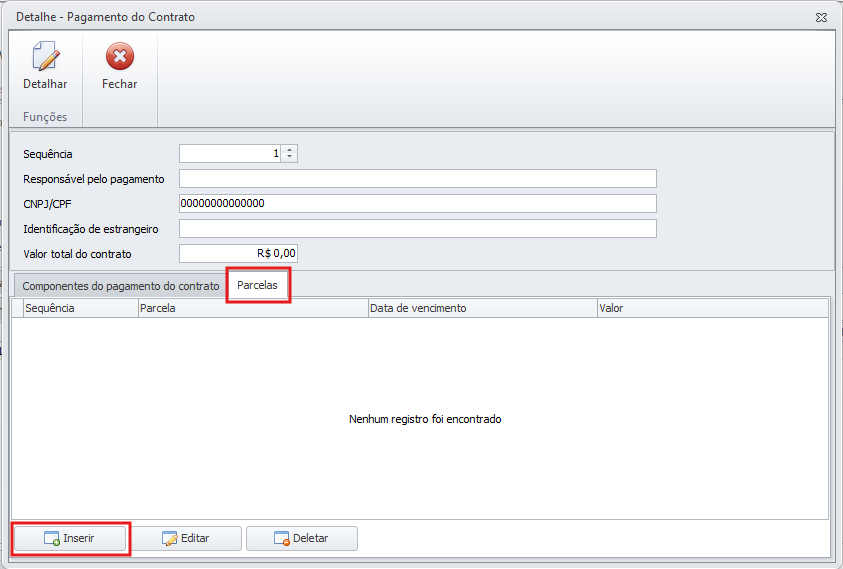Image resolution: width=843 pixels, height=569 pixels.
Task: Decrease Sequência value with down arrow
Action: (290, 157)
